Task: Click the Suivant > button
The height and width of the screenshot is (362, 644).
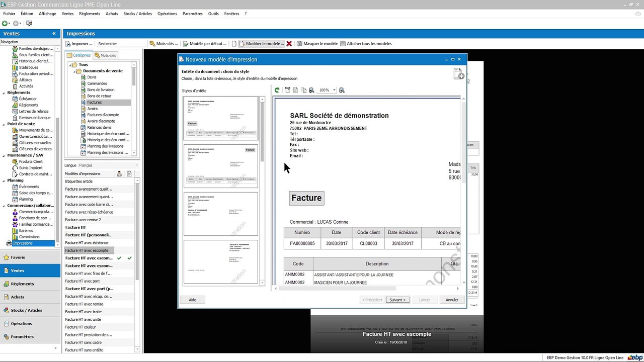Action: tap(397, 300)
